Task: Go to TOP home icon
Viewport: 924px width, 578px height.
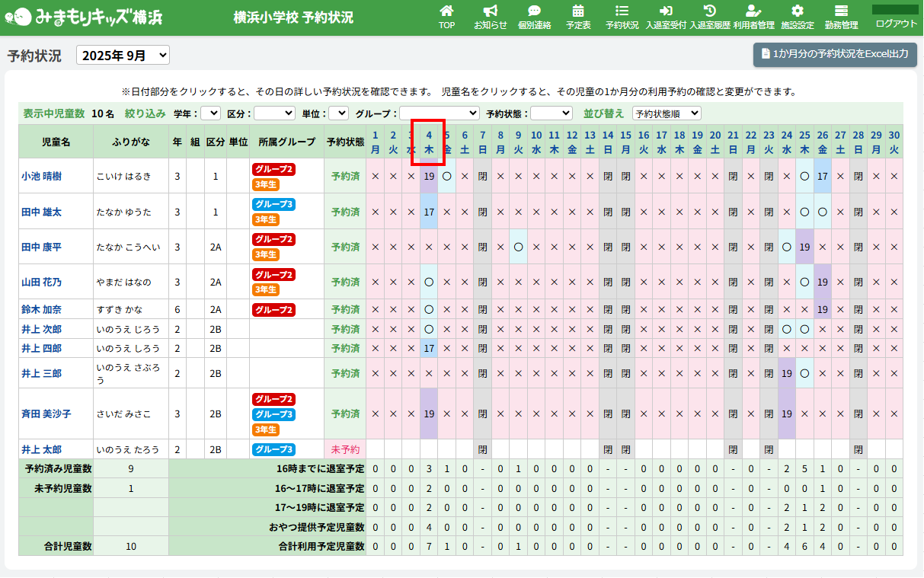Action: pos(446,11)
